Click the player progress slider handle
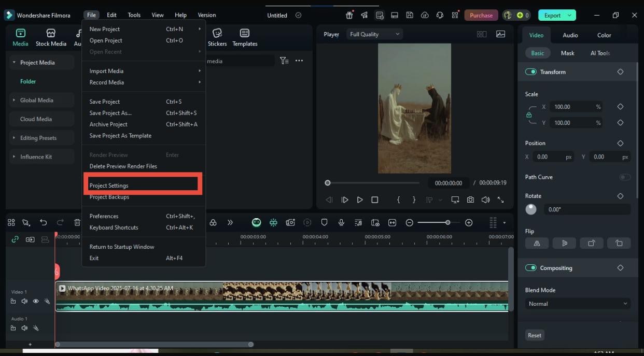Viewport: 644px width, 356px height. pos(327,183)
